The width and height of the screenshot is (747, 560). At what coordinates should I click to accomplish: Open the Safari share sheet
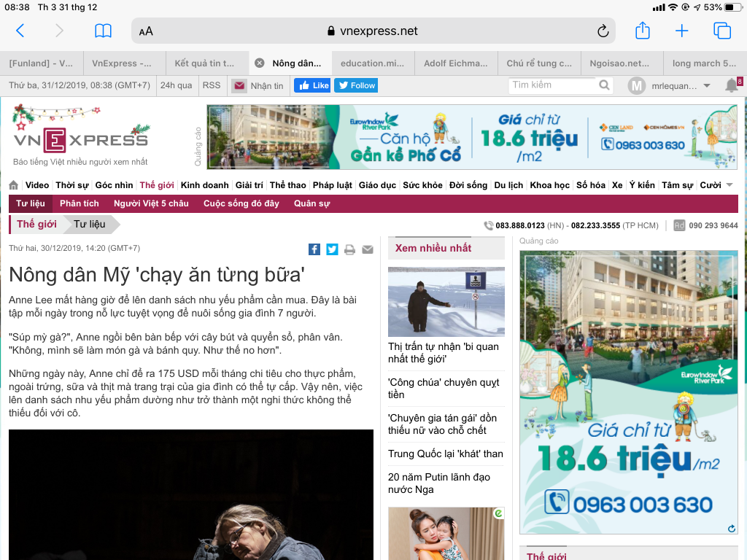(643, 31)
